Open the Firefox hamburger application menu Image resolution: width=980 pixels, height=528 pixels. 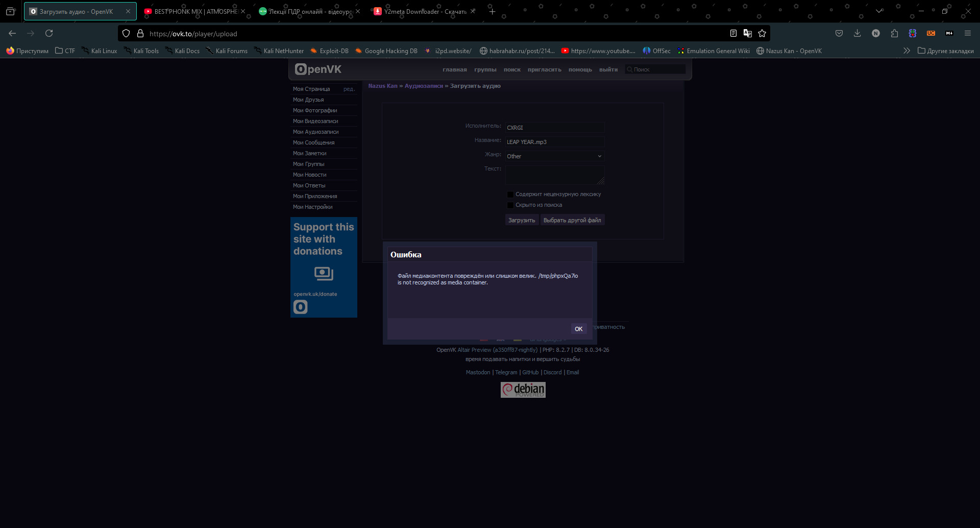(968, 33)
